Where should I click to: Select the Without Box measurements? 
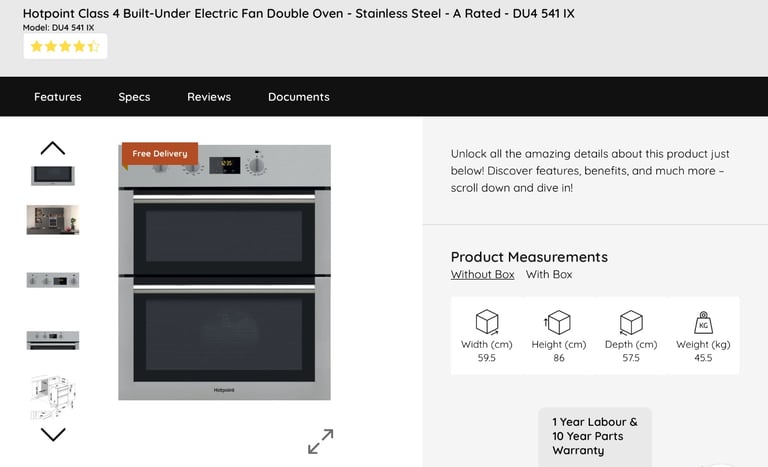click(x=482, y=274)
